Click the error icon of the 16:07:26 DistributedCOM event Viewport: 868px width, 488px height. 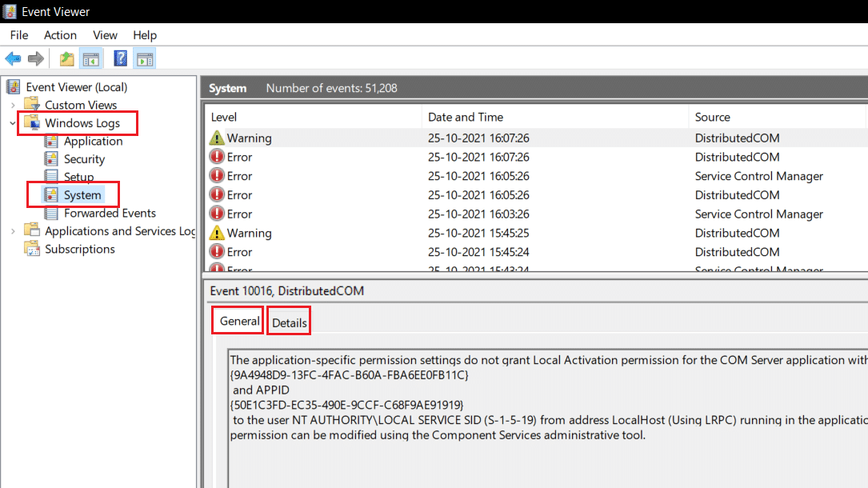click(x=217, y=157)
